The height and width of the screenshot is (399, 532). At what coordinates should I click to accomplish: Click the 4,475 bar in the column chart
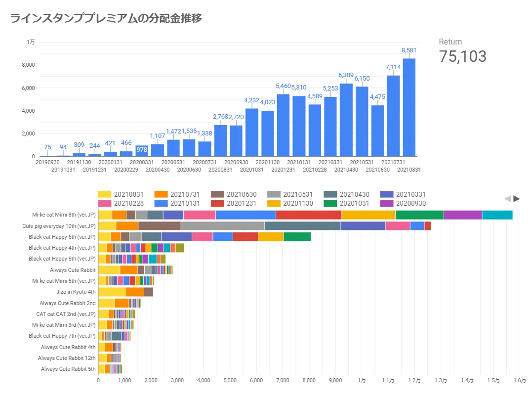[x=377, y=131]
